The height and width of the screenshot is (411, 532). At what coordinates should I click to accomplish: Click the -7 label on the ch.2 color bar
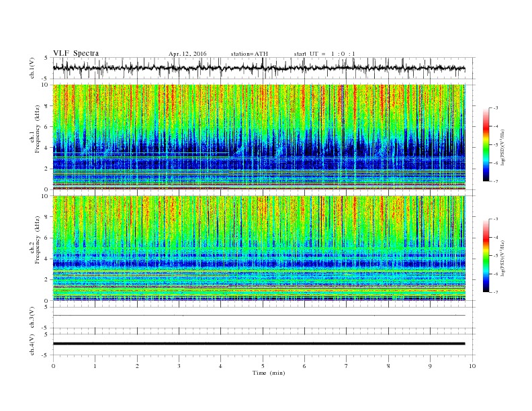494,292
